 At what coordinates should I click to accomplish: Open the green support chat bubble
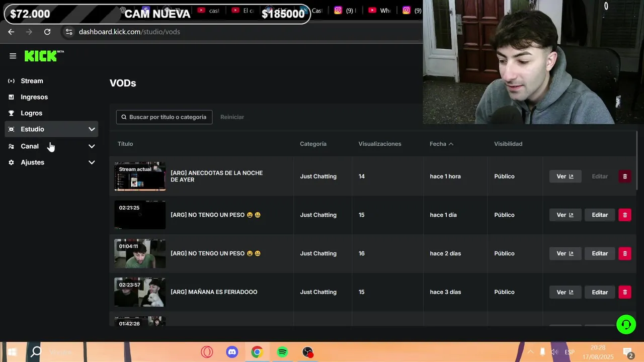click(626, 325)
